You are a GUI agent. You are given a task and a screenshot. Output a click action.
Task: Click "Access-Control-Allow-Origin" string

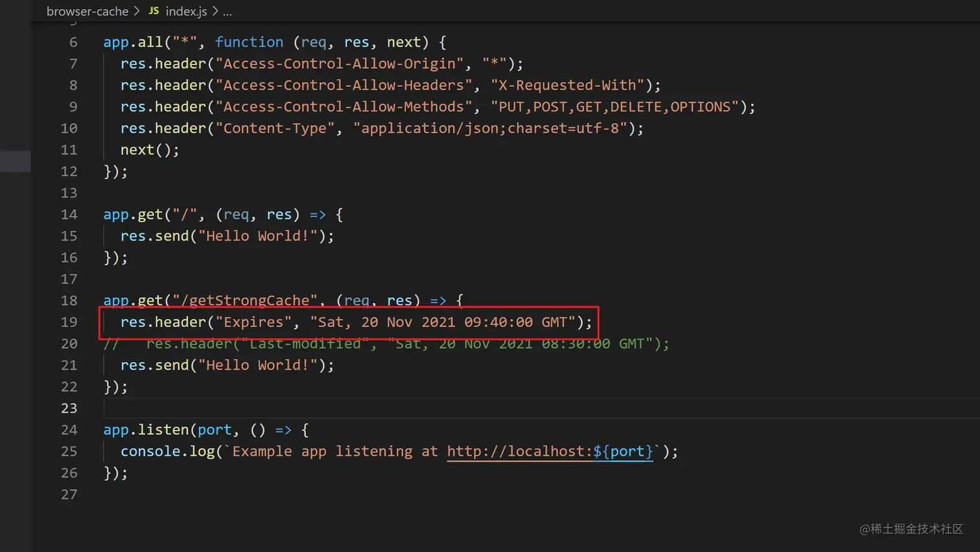[x=340, y=64]
